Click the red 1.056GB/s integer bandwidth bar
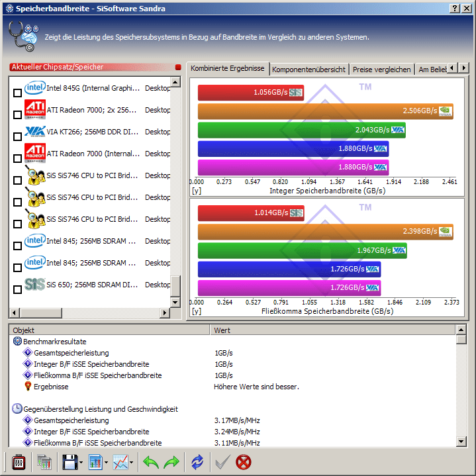Image resolution: width=476 pixels, height=476 pixels. point(251,92)
